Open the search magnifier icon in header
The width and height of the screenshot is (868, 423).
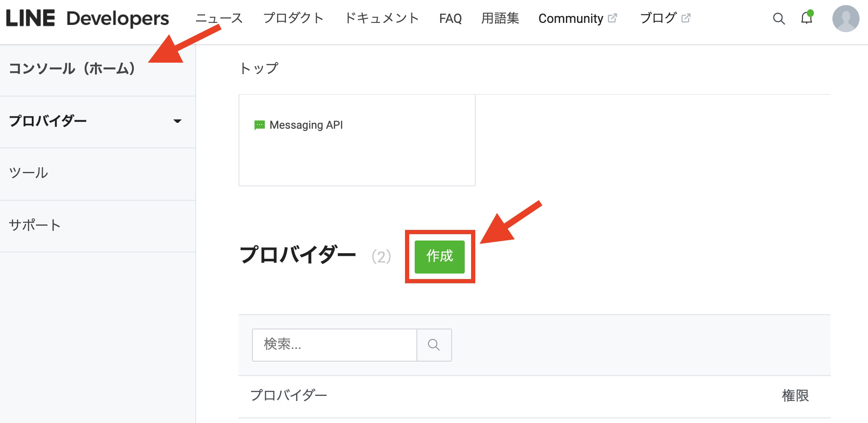coord(779,19)
